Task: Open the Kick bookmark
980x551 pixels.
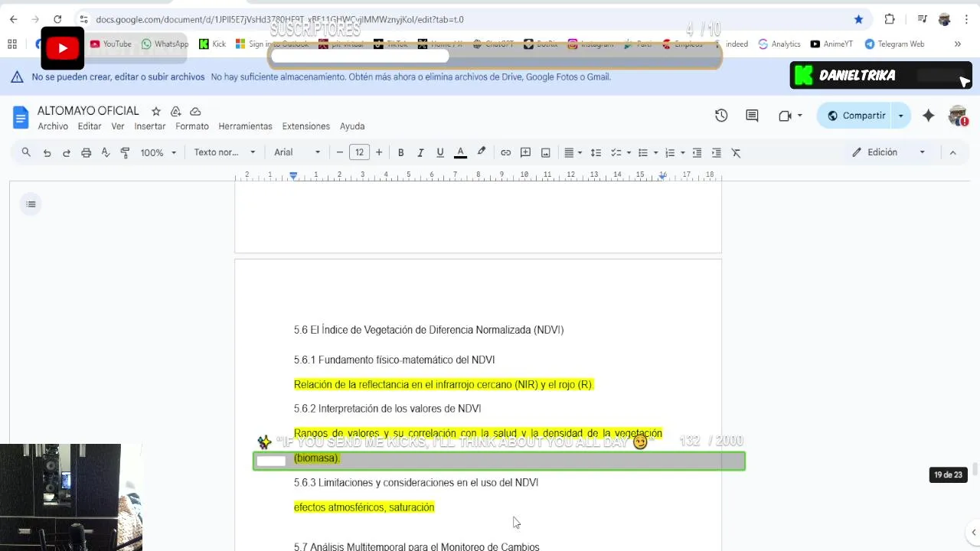Action: [x=212, y=44]
